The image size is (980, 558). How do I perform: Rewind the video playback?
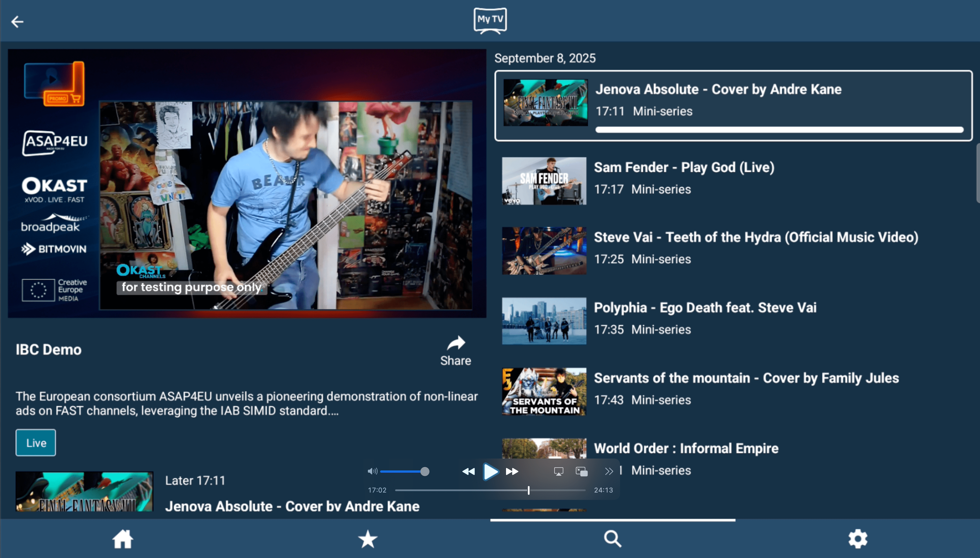(x=468, y=471)
